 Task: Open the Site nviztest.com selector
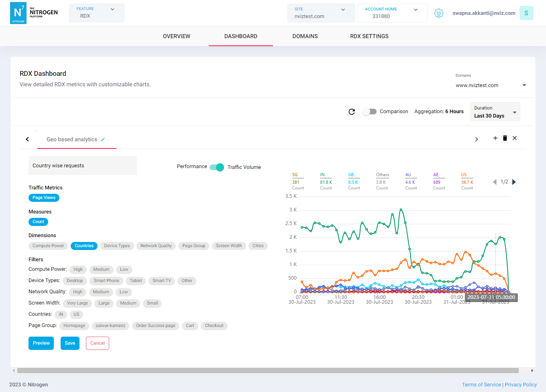[x=321, y=13]
